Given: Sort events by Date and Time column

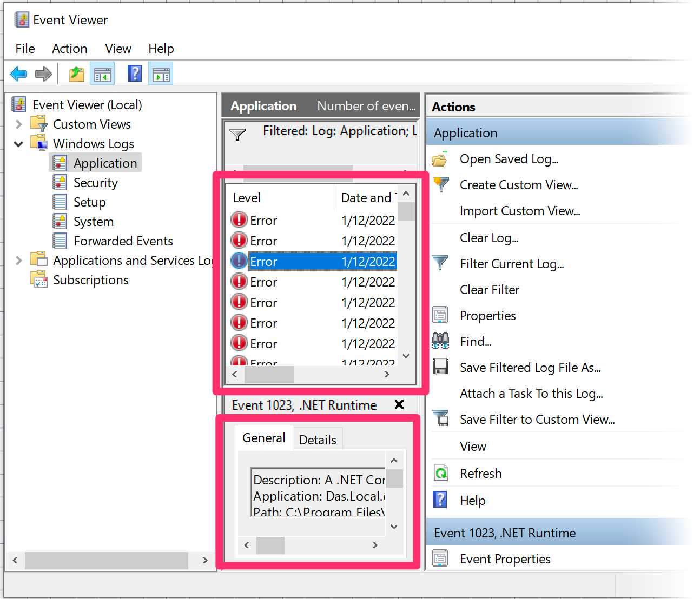Looking at the screenshot, I should tap(366, 198).
